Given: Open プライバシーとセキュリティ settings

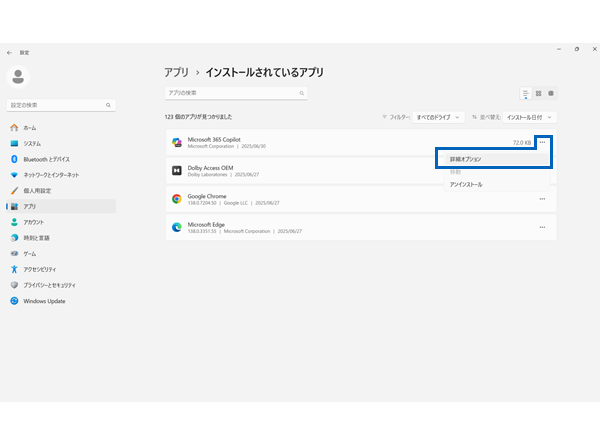Looking at the screenshot, I should pyautogui.click(x=61, y=285).
